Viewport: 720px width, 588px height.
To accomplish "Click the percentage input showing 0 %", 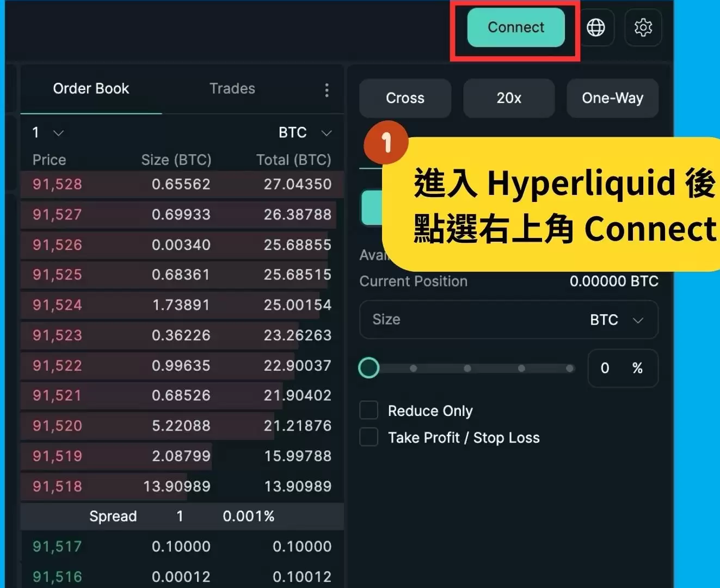I will click(622, 369).
